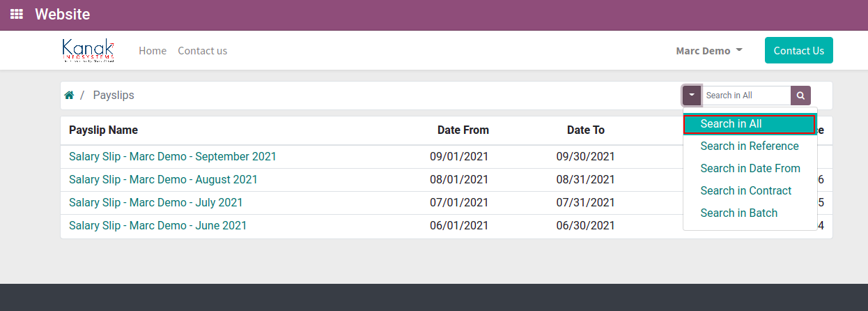Viewport: 868px width, 311px height.
Task: Click the Contact Us button
Action: (x=799, y=50)
